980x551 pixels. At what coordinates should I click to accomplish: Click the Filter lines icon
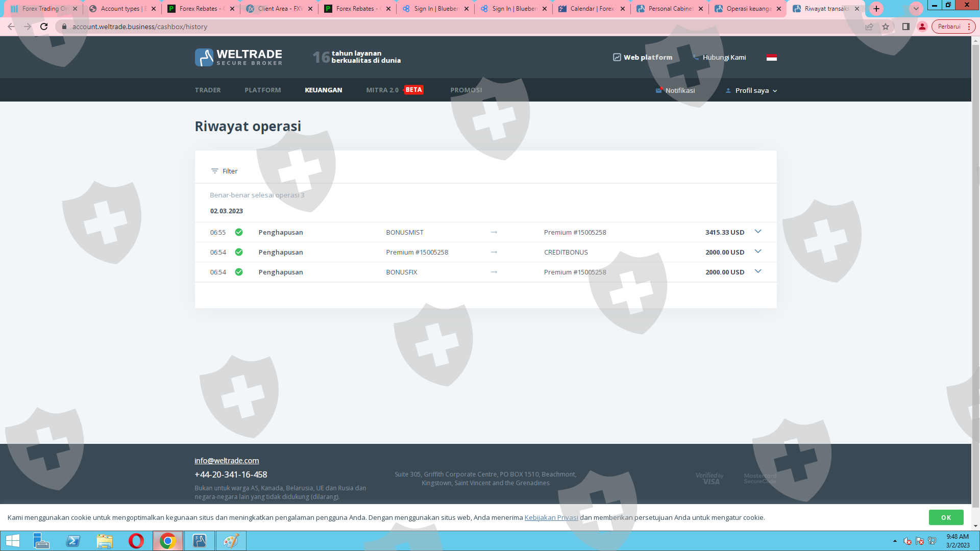point(214,171)
